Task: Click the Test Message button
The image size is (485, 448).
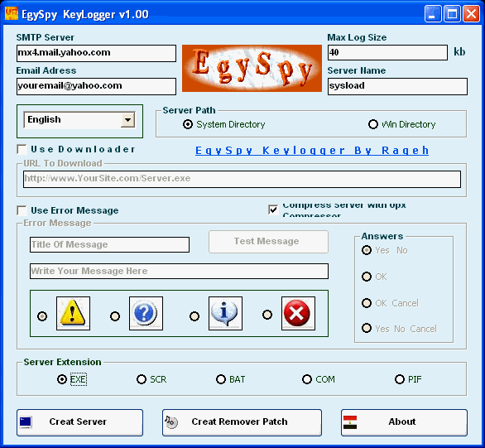Action: click(x=268, y=242)
